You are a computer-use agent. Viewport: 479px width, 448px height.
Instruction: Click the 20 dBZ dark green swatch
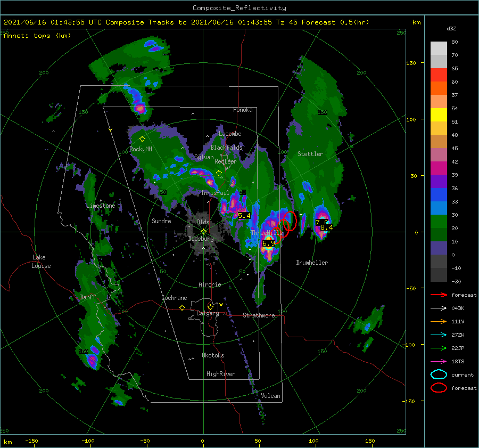(x=439, y=234)
